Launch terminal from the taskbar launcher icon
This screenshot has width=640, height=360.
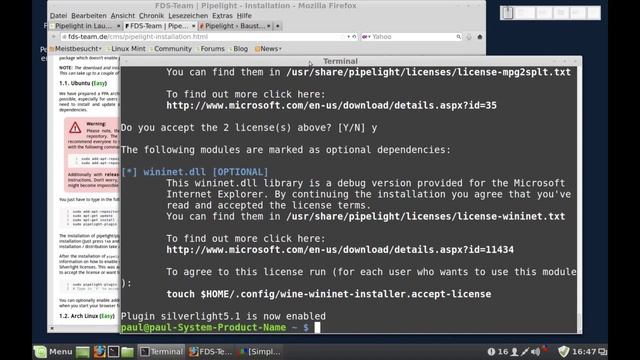click(x=113, y=351)
